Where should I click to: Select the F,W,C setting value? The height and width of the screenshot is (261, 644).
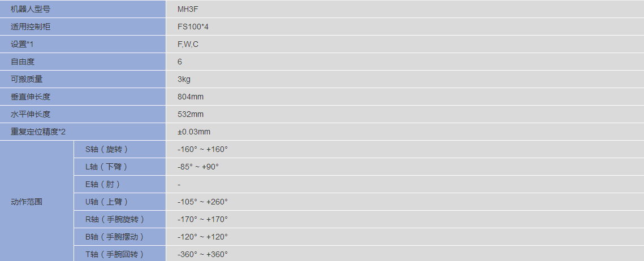pyautogui.click(x=188, y=44)
